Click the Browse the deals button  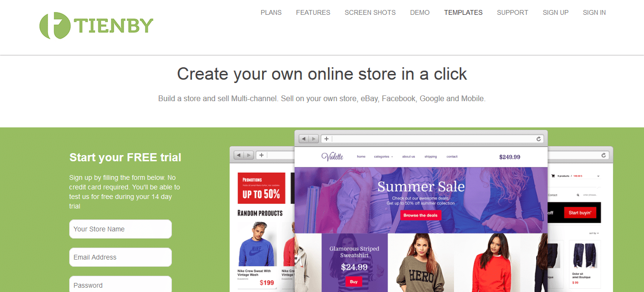click(x=421, y=215)
